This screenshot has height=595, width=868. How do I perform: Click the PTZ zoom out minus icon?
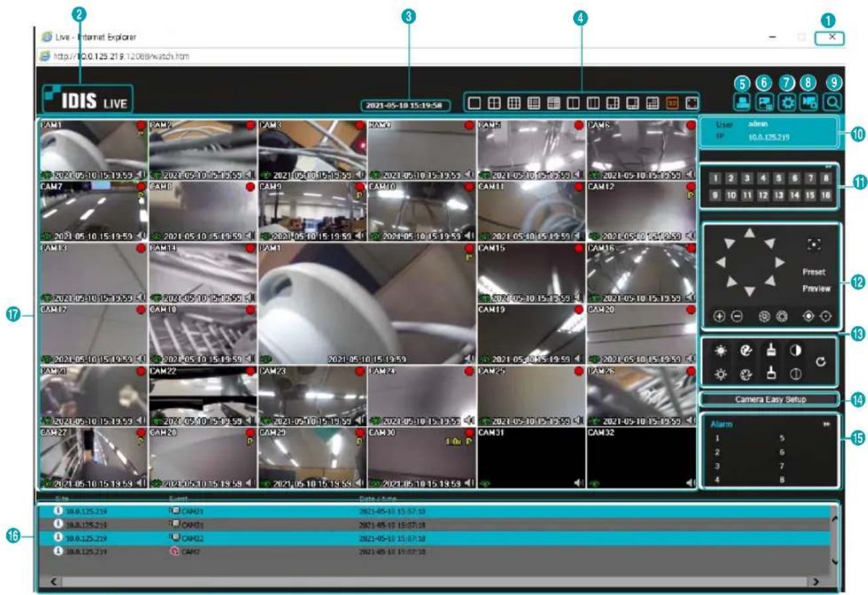pyautogui.click(x=737, y=317)
